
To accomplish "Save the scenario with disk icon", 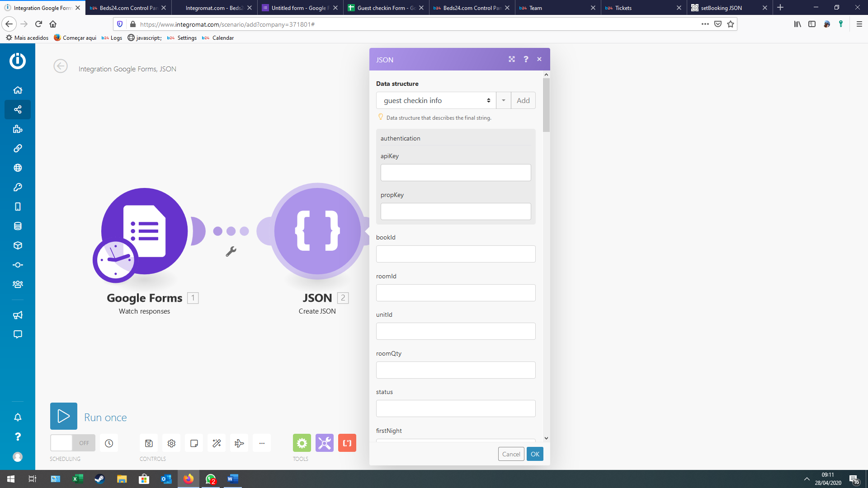I will [x=149, y=443].
